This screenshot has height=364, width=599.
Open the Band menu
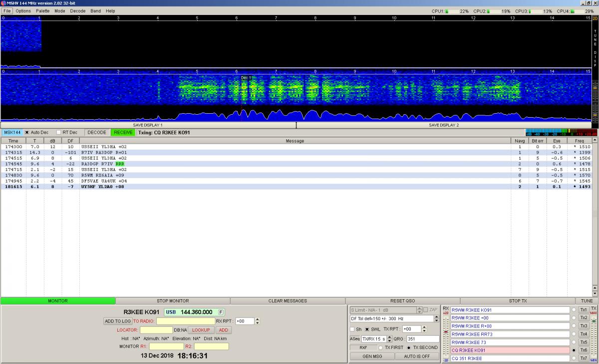(95, 11)
